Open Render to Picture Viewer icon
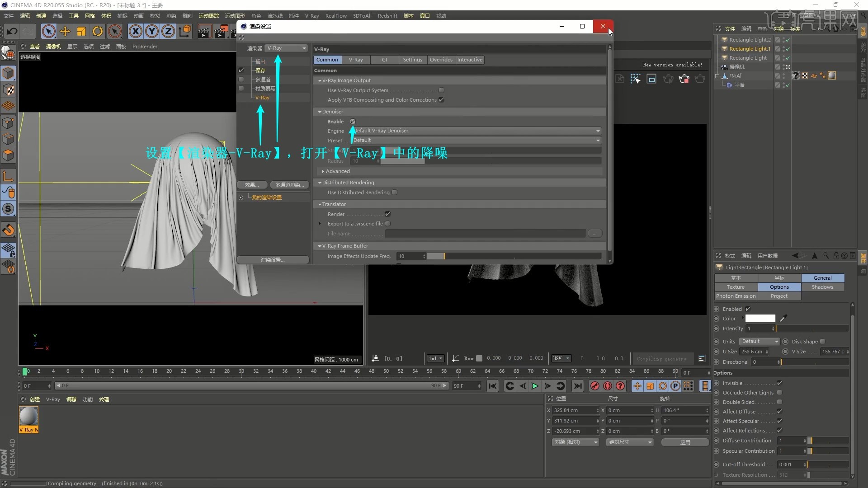The image size is (868, 488). pos(222,31)
